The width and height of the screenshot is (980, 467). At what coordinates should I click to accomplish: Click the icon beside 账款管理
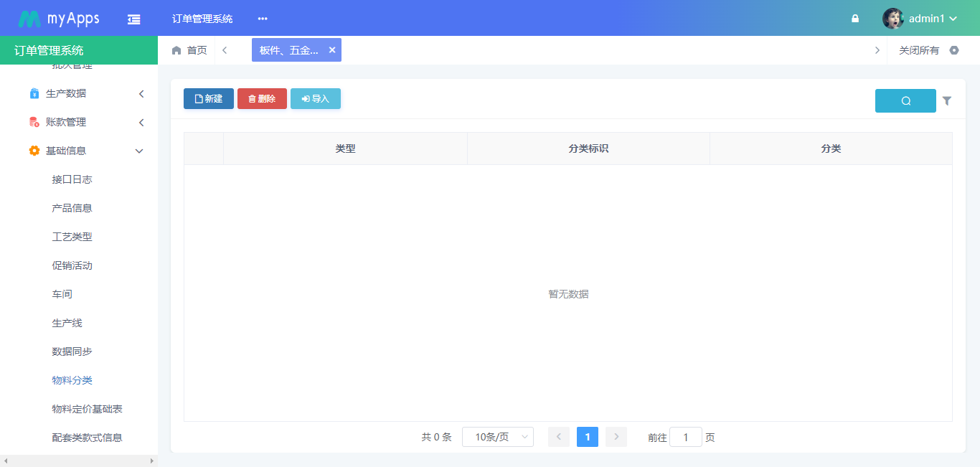pyautogui.click(x=34, y=122)
